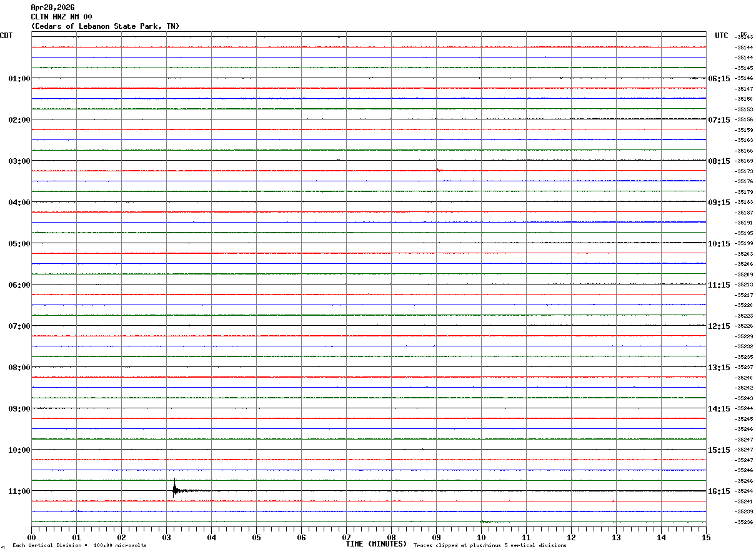
Task: Click the 12:15 UTC time label
Action: click(719, 326)
